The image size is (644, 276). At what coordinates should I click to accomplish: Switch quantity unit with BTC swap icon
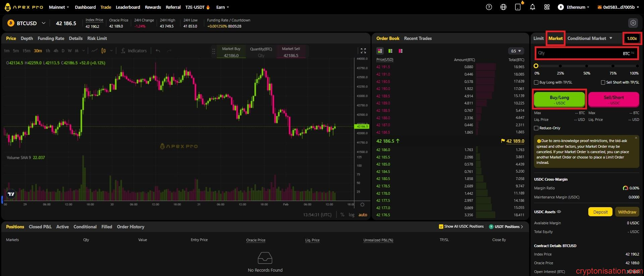(629, 53)
